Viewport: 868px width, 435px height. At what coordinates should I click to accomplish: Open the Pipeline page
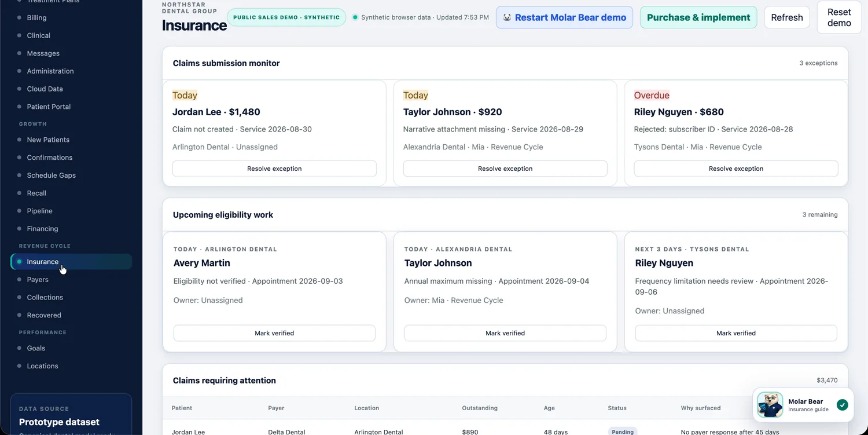click(39, 211)
